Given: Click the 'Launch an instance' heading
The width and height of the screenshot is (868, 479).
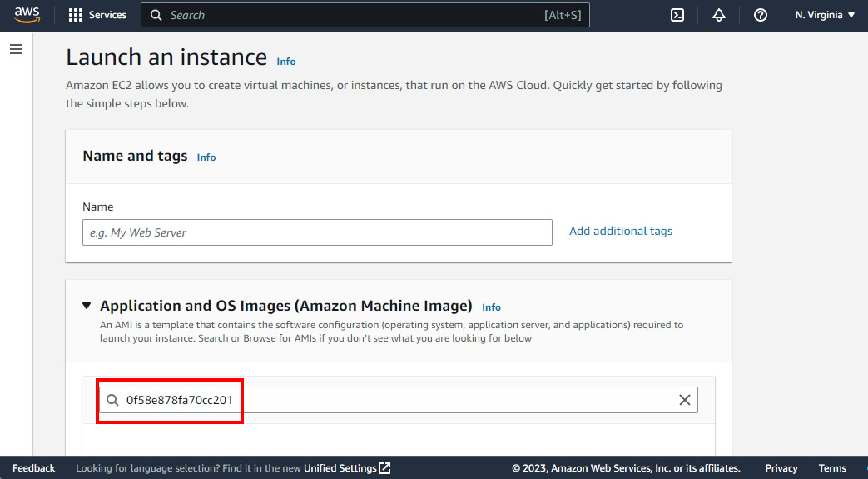Looking at the screenshot, I should point(166,57).
